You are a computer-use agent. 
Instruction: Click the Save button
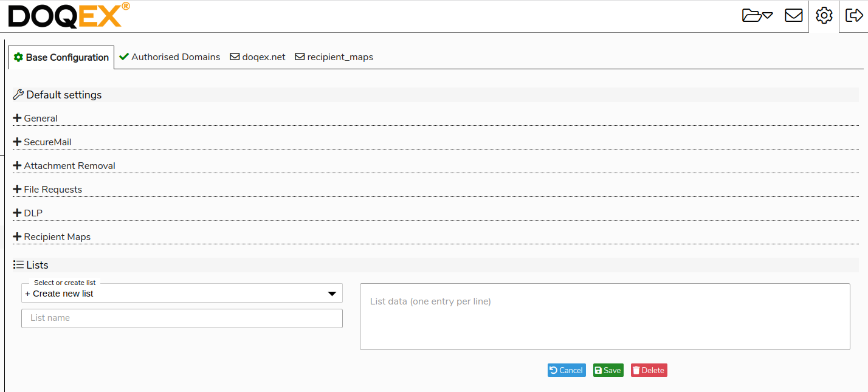coord(608,370)
